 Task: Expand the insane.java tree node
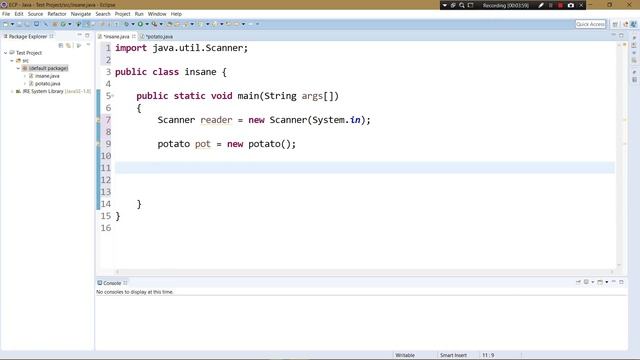pyautogui.click(x=24, y=76)
